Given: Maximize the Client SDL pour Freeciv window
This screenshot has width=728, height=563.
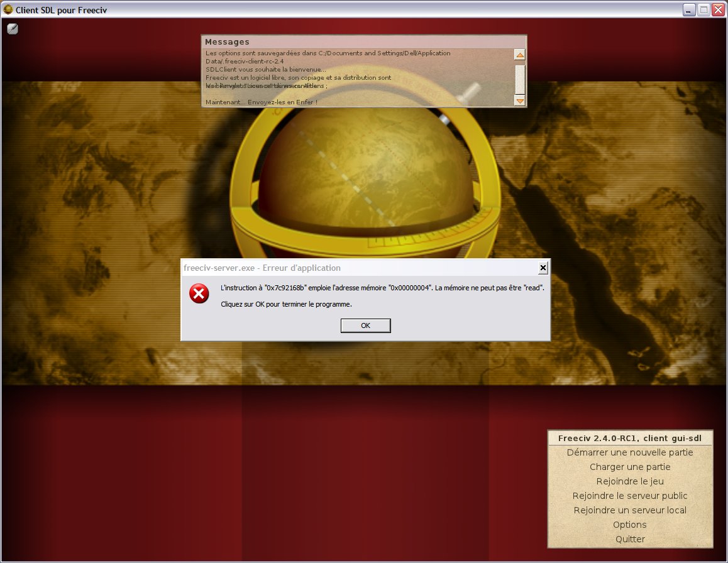Looking at the screenshot, I should click(704, 10).
